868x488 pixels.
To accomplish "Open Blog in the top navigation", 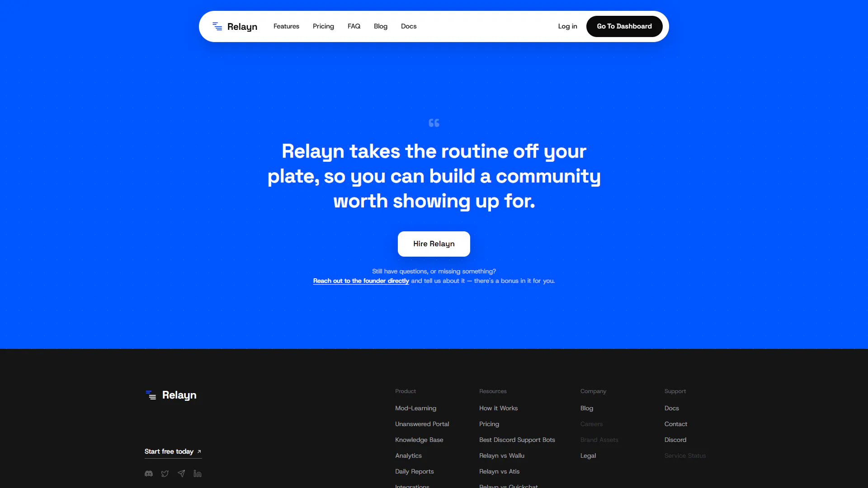I will 381,26.
